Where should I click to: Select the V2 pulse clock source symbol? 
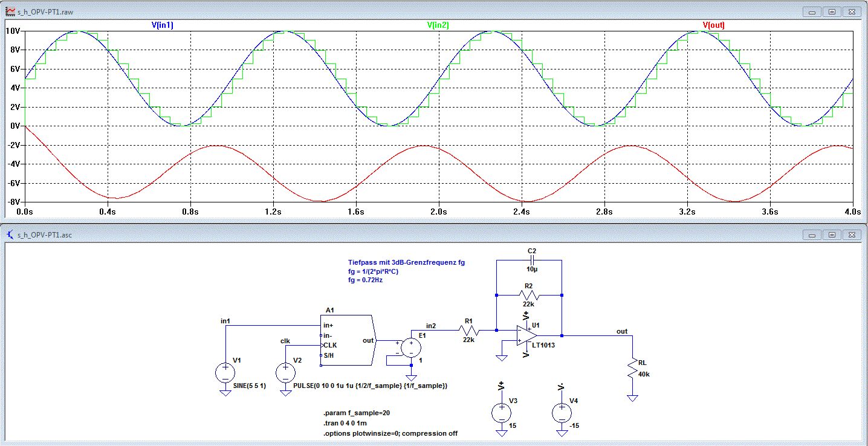(285, 372)
